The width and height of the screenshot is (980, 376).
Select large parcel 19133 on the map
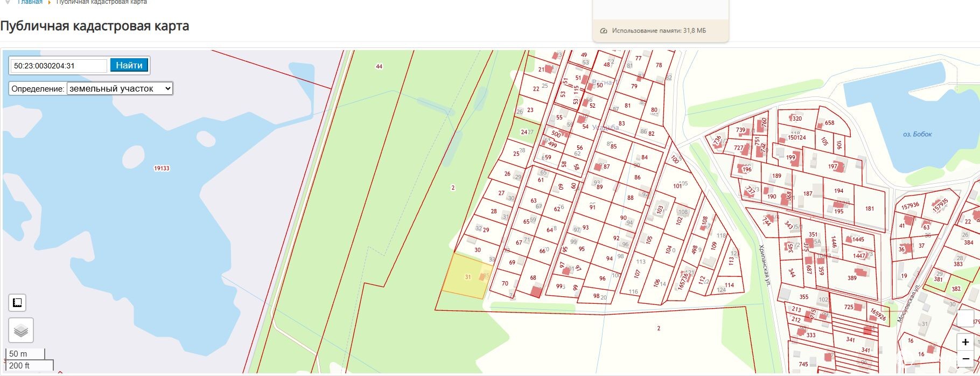point(162,169)
